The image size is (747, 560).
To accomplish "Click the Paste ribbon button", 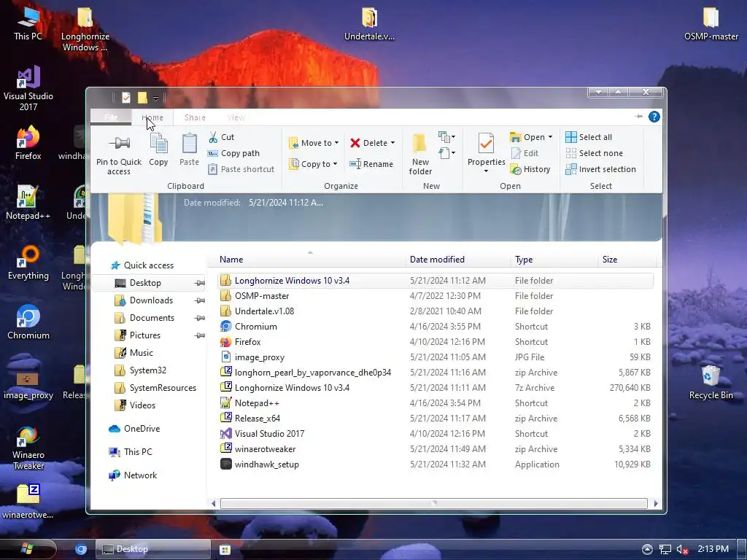I will 189,149.
